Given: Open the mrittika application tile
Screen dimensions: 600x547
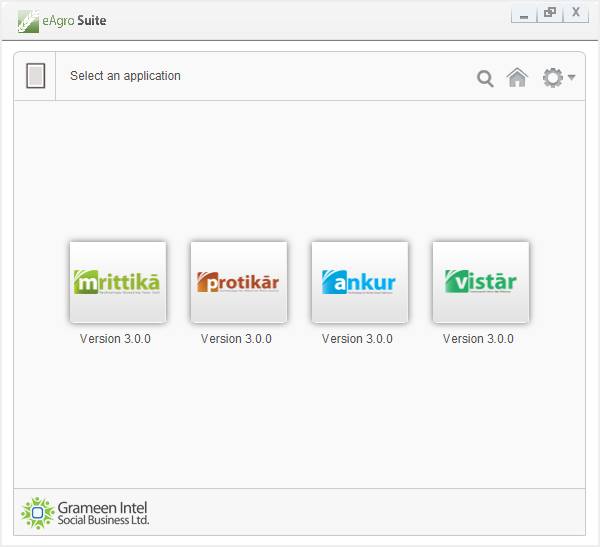Looking at the screenshot, I should click(118, 282).
